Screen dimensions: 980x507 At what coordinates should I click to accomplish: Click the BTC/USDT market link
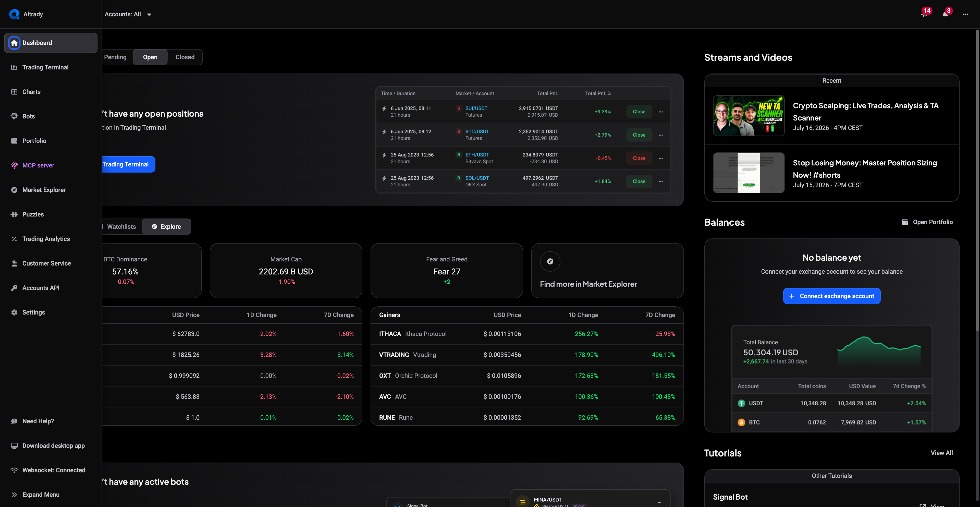click(x=477, y=132)
